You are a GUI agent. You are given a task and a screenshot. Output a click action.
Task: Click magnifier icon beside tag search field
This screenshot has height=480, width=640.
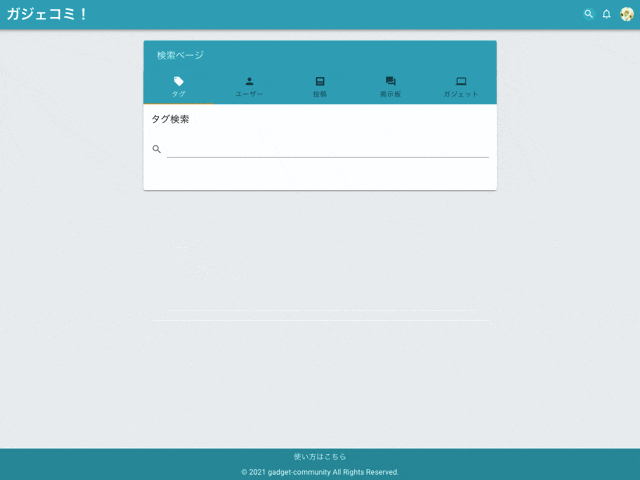(x=156, y=149)
